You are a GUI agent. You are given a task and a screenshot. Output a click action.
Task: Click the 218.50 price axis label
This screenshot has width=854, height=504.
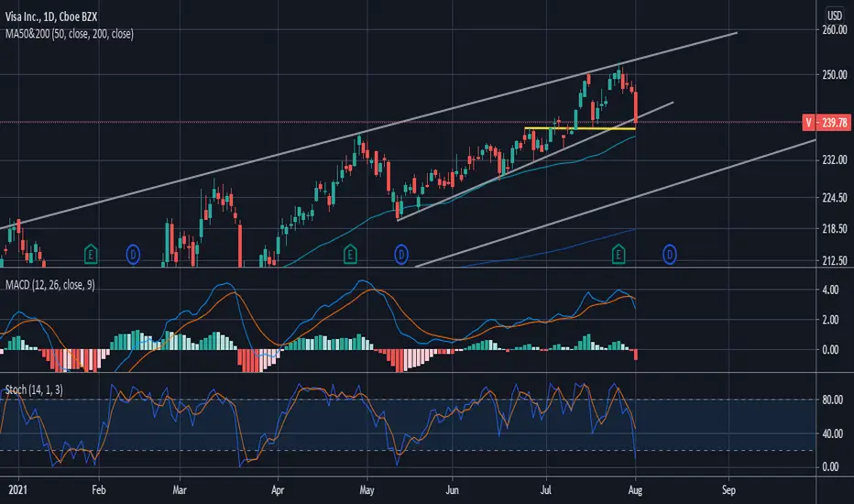coord(835,229)
